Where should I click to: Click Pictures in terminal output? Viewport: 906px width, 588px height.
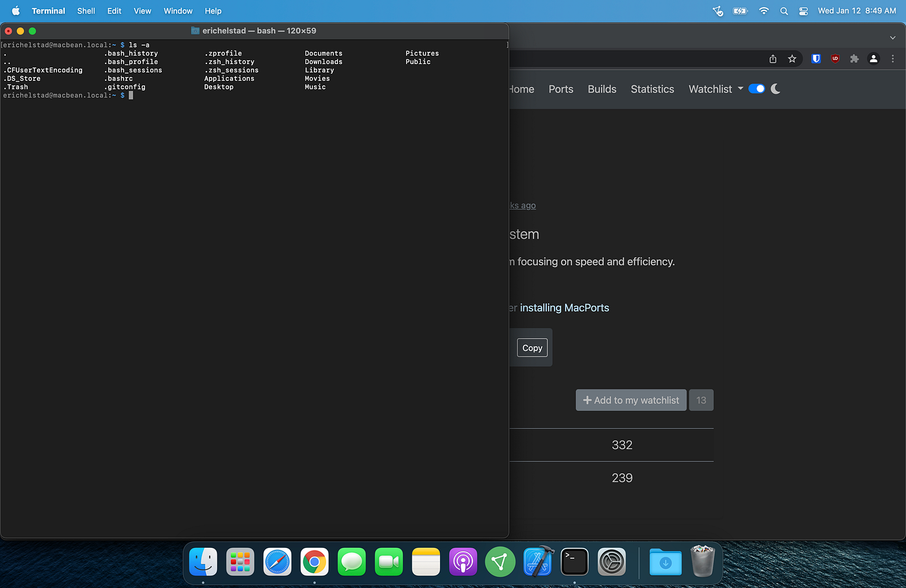pyautogui.click(x=422, y=54)
